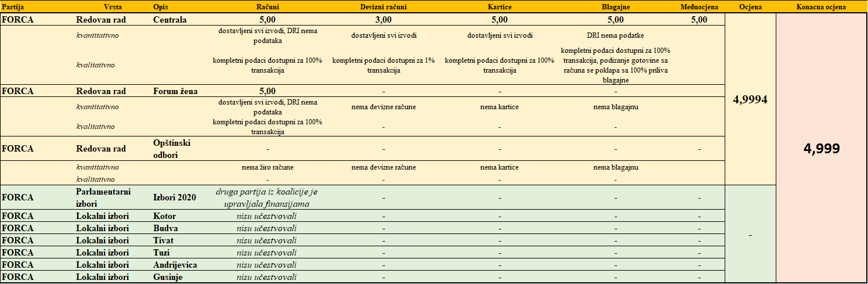Select the 4,9994 Ocjena cell

pos(751,99)
